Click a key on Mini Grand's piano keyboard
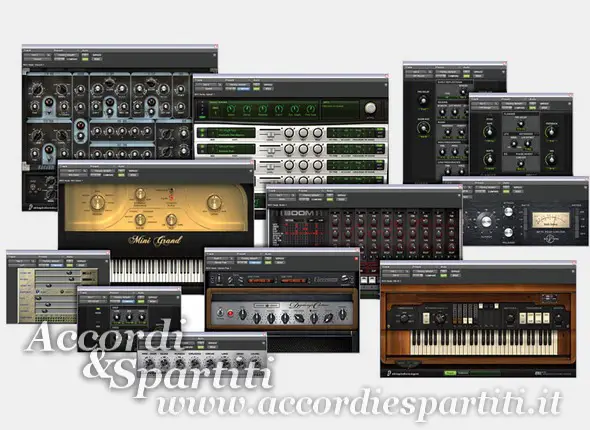 point(157,270)
